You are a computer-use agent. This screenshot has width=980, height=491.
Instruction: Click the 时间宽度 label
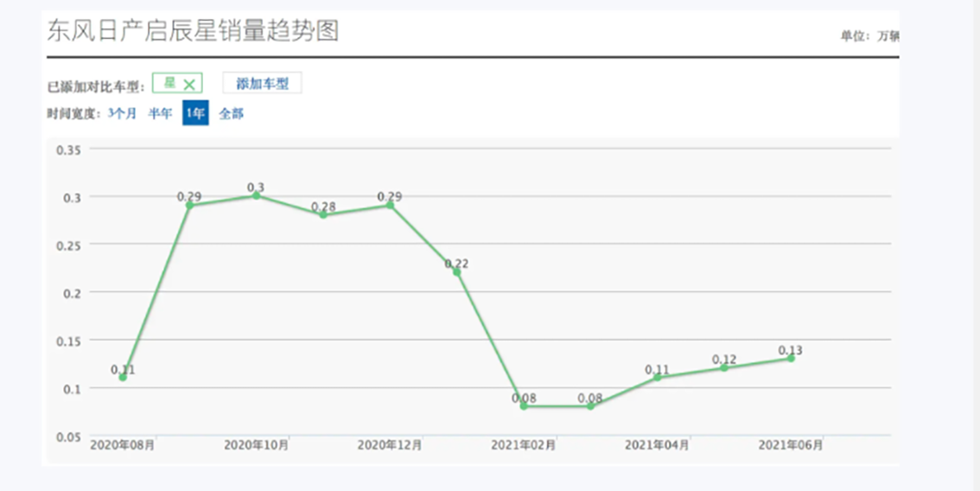[73, 114]
